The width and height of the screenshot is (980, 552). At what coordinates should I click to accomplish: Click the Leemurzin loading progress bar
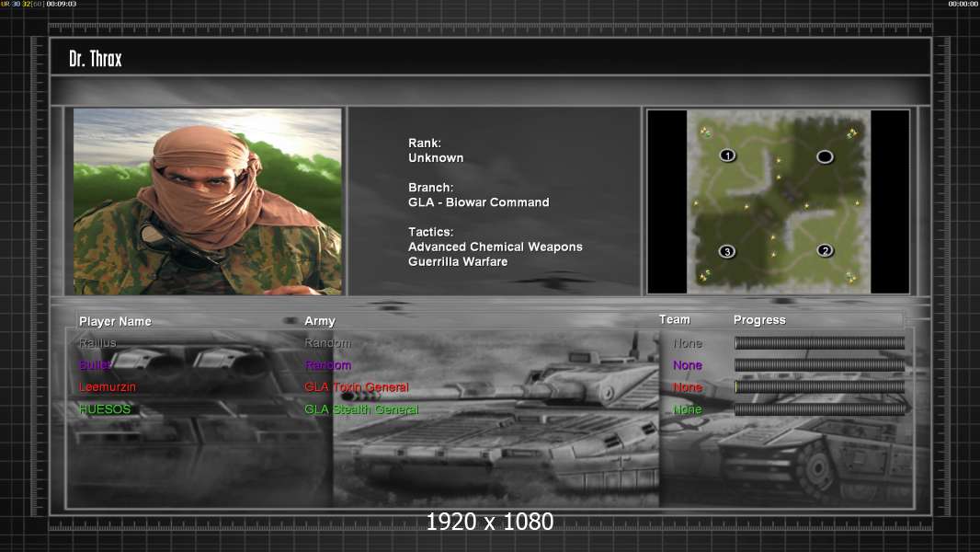819,387
